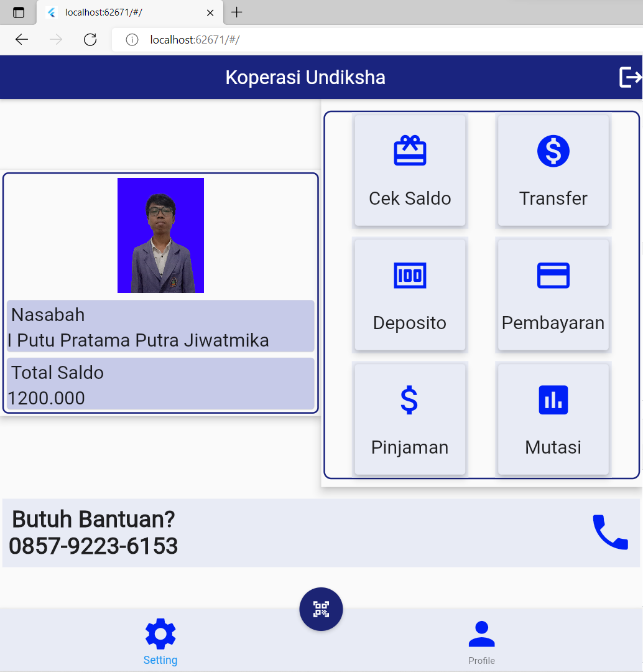Open the Mutasi chart icon
This screenshot has width=643, height=672.
click(553, 400)
